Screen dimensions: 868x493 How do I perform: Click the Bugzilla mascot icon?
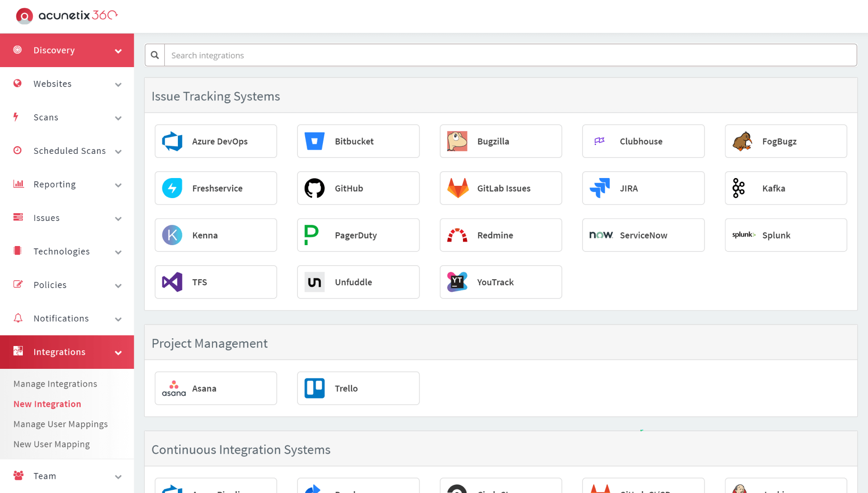pos(457,142)
